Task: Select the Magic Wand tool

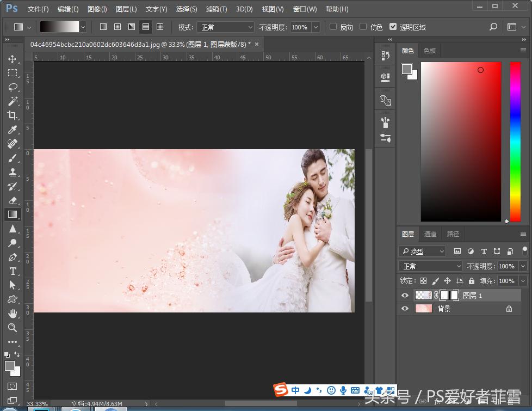Action: click(x=12, y=101)
